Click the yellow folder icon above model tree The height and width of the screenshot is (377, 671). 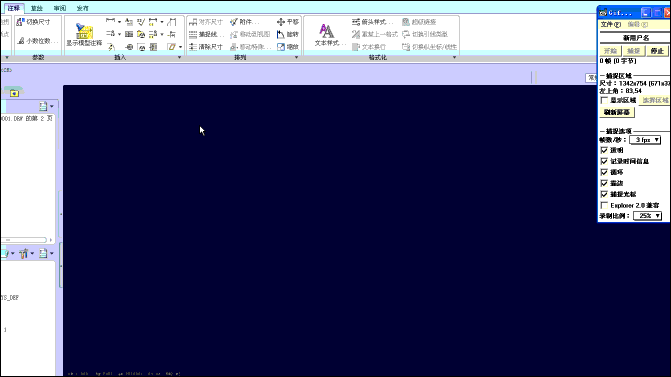pyautogui.click(x=14, y=93)
